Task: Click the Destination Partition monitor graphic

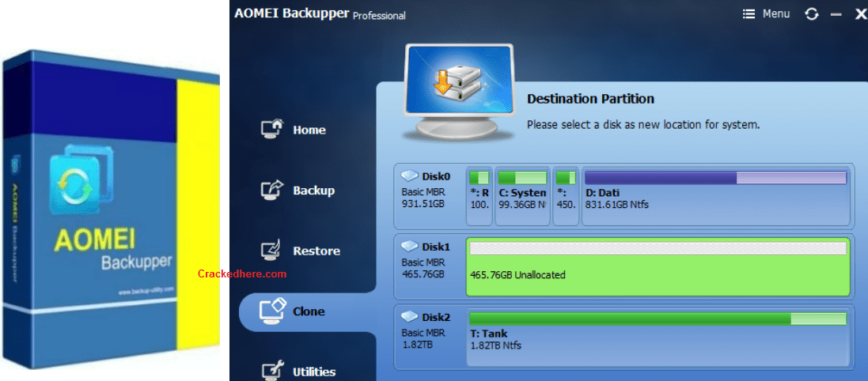Action: [x=458, y=93]
